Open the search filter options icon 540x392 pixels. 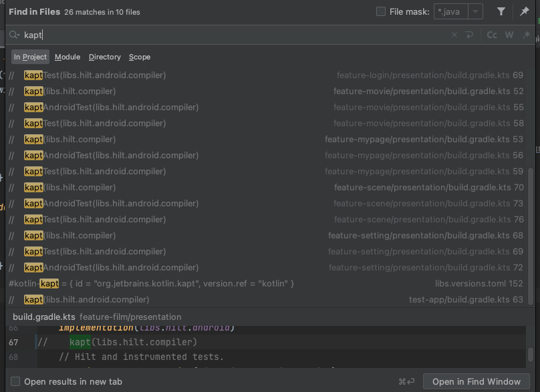[x=501, y=11]
